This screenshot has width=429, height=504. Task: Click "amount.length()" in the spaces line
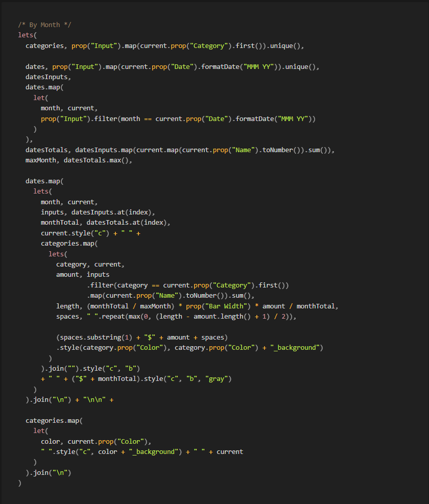tap(222, 316)
